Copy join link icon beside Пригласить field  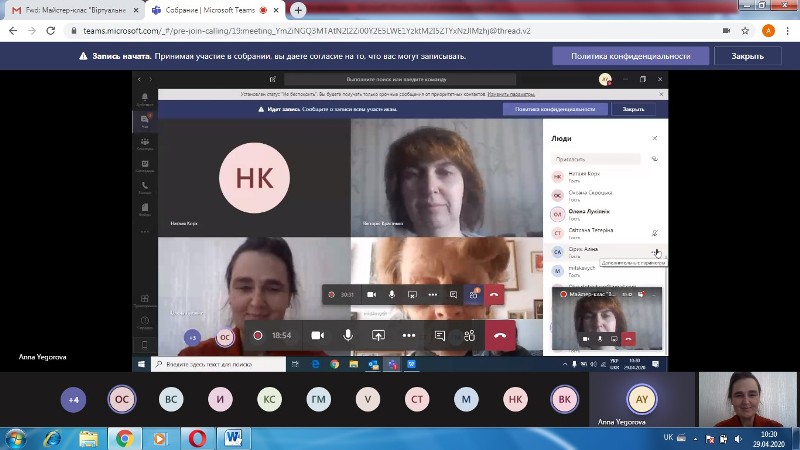[x=655, y=159]
